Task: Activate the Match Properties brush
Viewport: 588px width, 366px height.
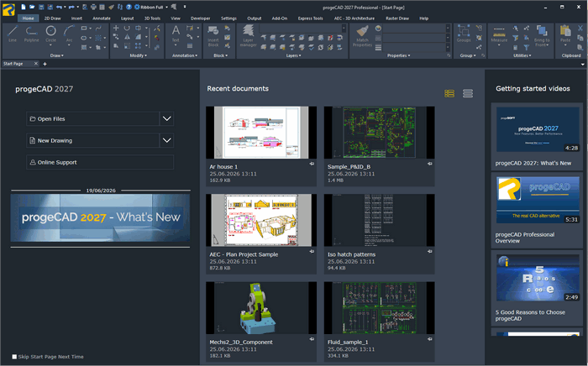Action: (362, 36)
